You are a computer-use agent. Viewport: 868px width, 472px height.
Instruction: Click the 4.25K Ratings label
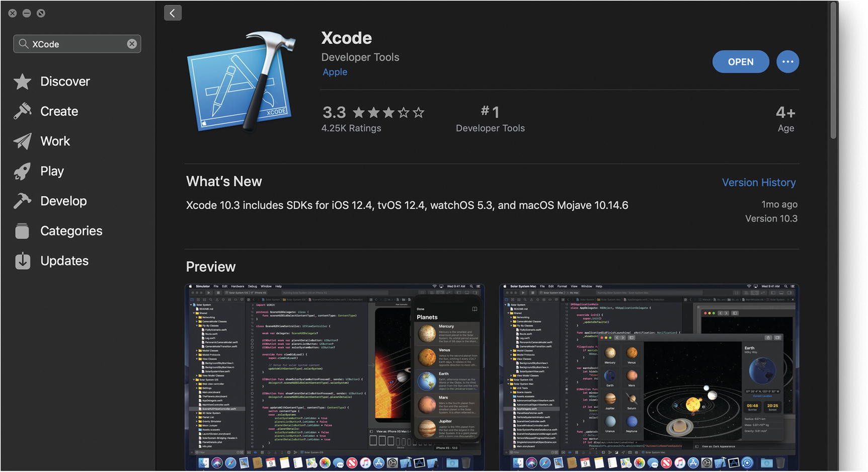tap(351, 128)
